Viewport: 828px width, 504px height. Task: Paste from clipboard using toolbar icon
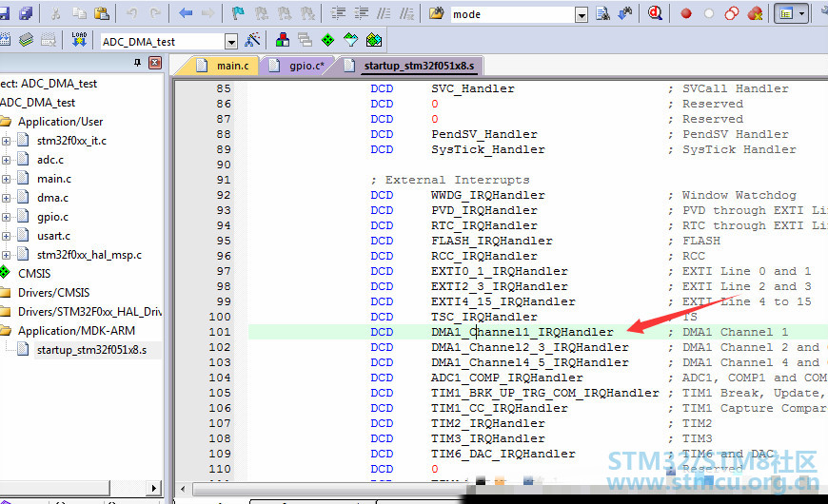coord(101,14)
